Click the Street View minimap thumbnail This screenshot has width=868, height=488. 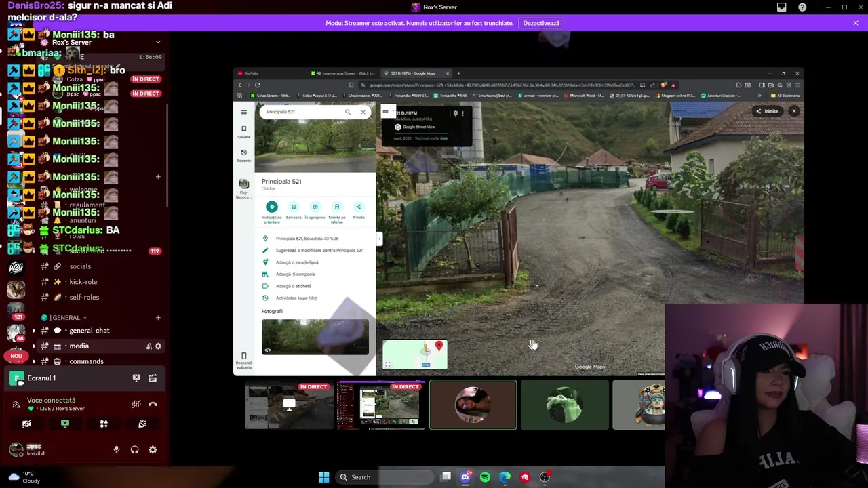pyautogui.click(x=415, y=354)
